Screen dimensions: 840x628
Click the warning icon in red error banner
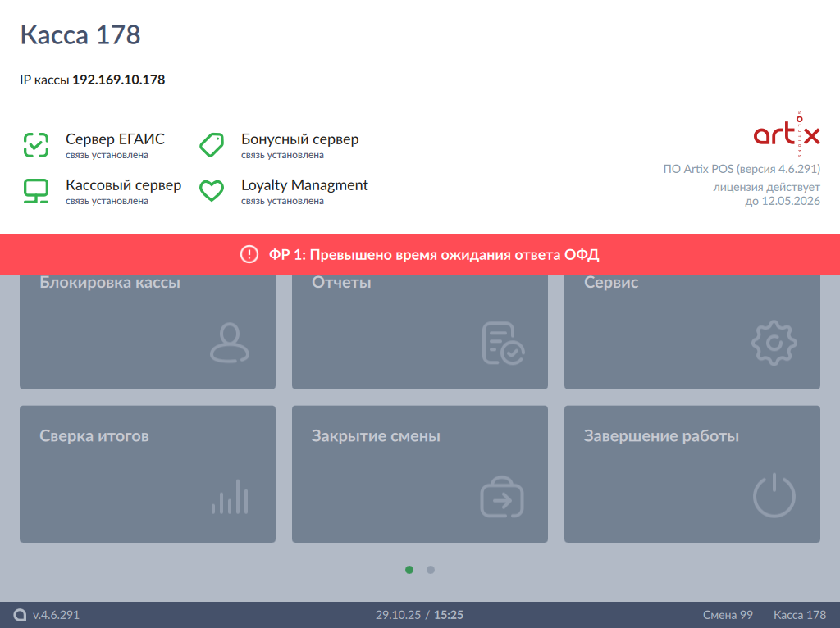(x=249, y=255)
